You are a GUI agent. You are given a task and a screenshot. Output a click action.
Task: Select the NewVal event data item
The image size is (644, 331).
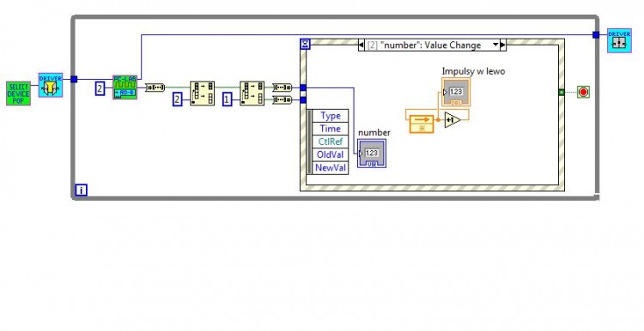click(331, 168)
